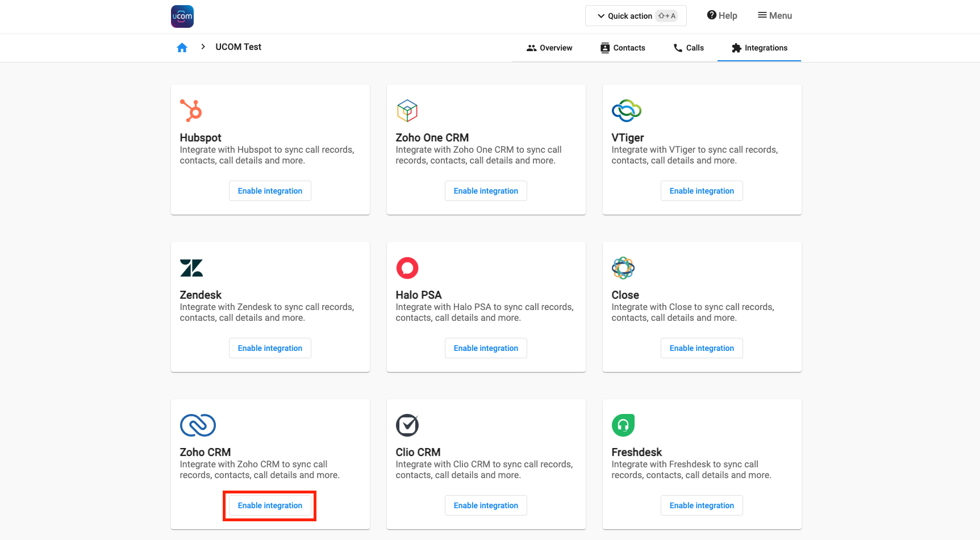Click the Zoho One CRM cube icon
The image size is (980, 540).
coord(407,111)
